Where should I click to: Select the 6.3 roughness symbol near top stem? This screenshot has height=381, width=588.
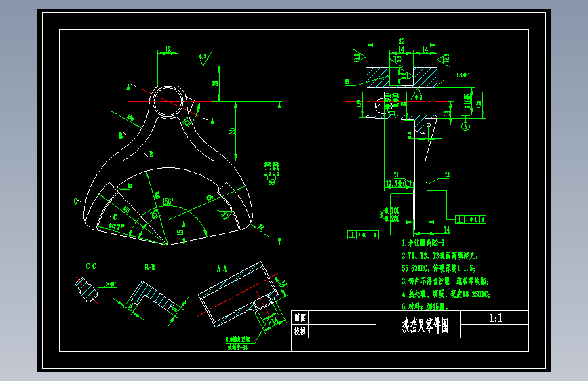click(204, 58)
